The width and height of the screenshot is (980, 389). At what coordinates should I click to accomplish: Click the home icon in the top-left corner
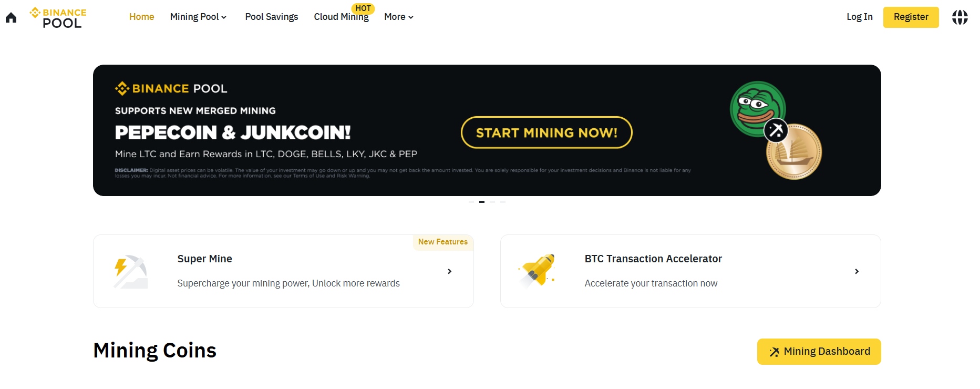(x=11, y=18)
